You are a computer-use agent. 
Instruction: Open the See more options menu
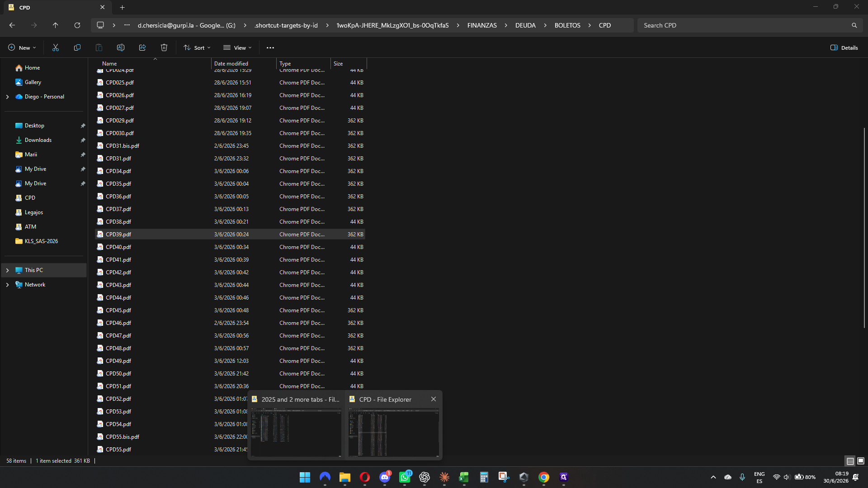[270, 47]
